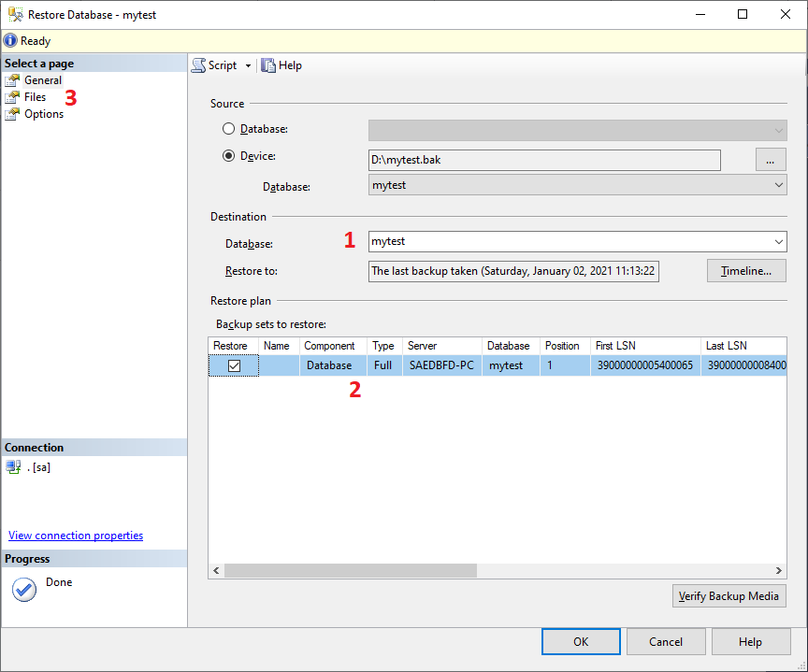Click the SAEDBFD-PC server cell
808x672 pixels.
click(442, 365)
